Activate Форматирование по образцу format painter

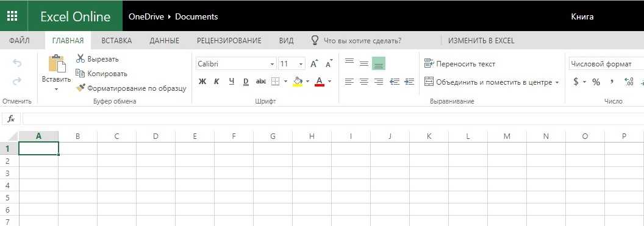point(132,88)
